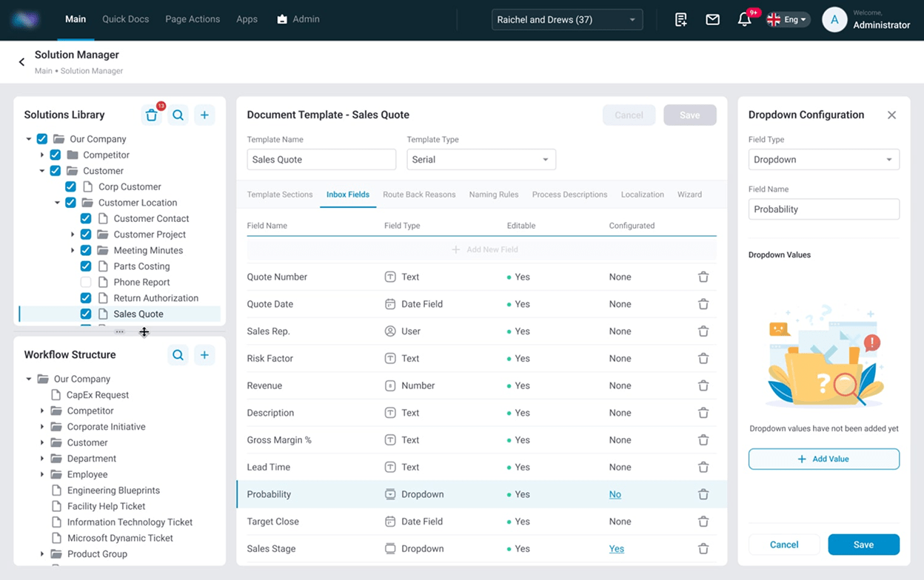Uncheck the Sales Quote checkbox
The image size is (924, 580).
tap(85, 314)
